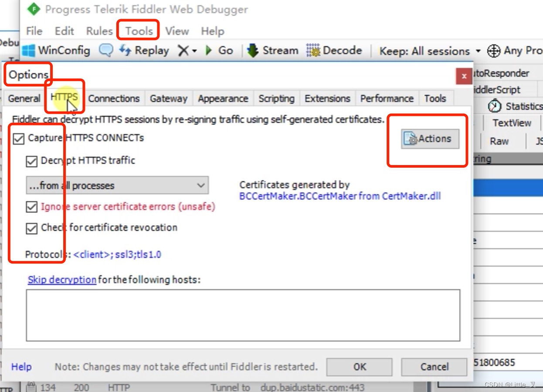Click the Help link in Options dialog
The width and height of the screenshot is (543, 392).
pyautogui.click(x=21, y=367)
